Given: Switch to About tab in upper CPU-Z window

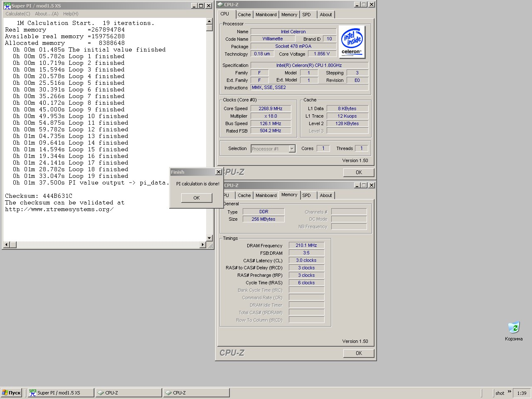Looking at the screenshot, I should tap(326, 15).
